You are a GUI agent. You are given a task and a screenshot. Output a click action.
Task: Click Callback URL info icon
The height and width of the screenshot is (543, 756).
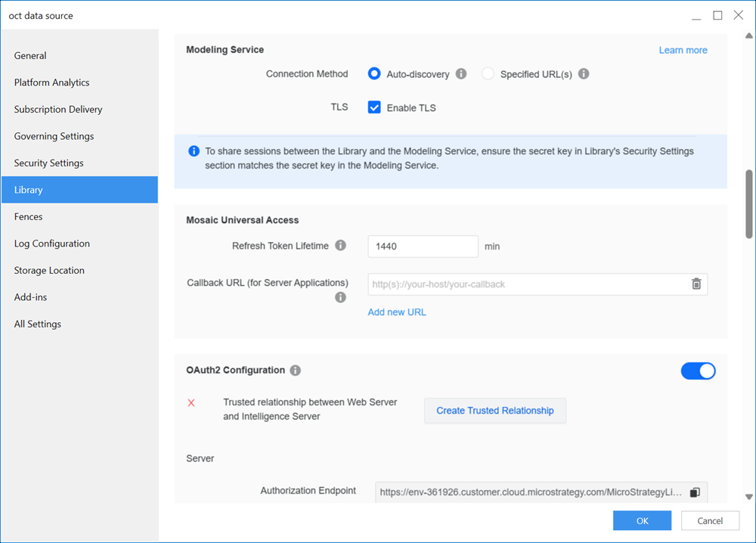[340, 297]
